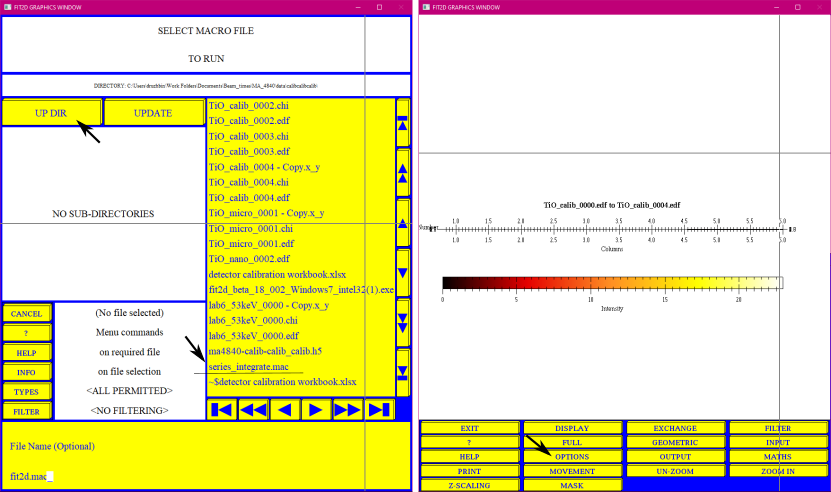Click the double-down arrow scroll button

[x=403, y=322]
